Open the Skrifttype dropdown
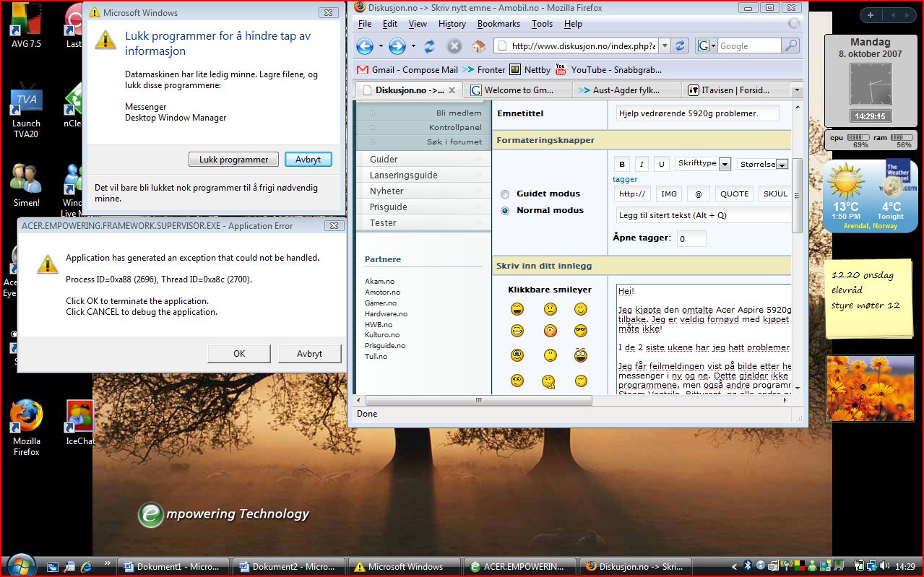Viewport: 924px width, 577px height. point(704,164)
